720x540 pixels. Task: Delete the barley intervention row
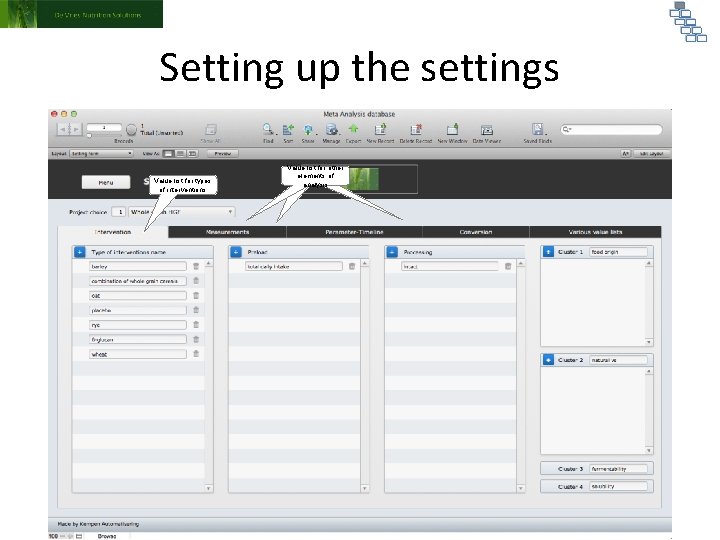[x=196, y=266]
